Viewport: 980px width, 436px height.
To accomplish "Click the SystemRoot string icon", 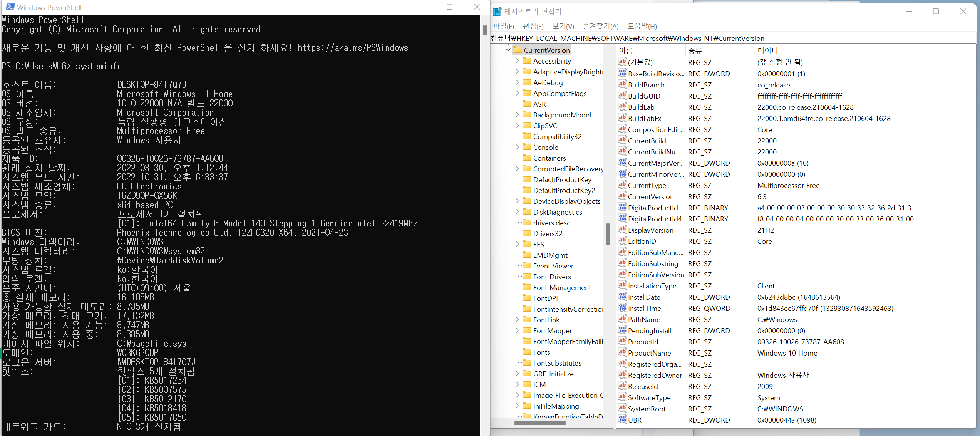I will click(x=622, y=408).
